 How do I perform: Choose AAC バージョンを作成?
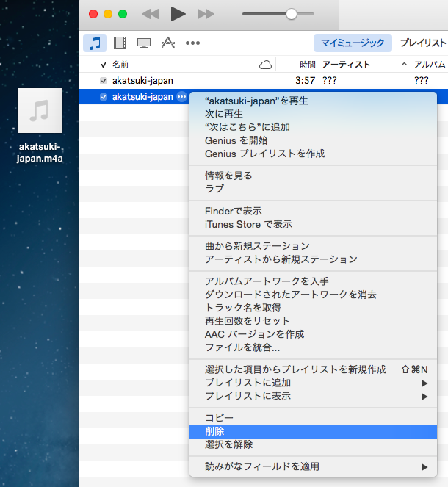click(313, 334)
